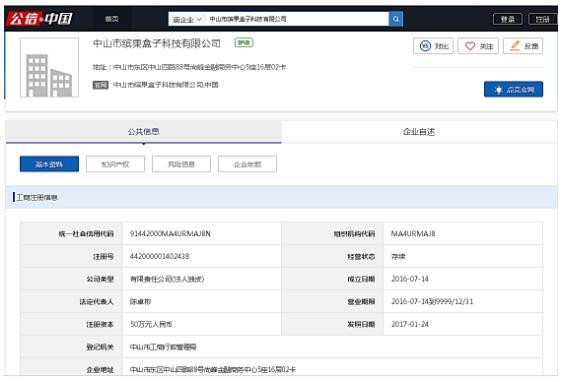The height and width of the screenshot is (382, 562).
Task: Click the blue lightbulb button
Action: pyautogui.click(x=513, y=89)
